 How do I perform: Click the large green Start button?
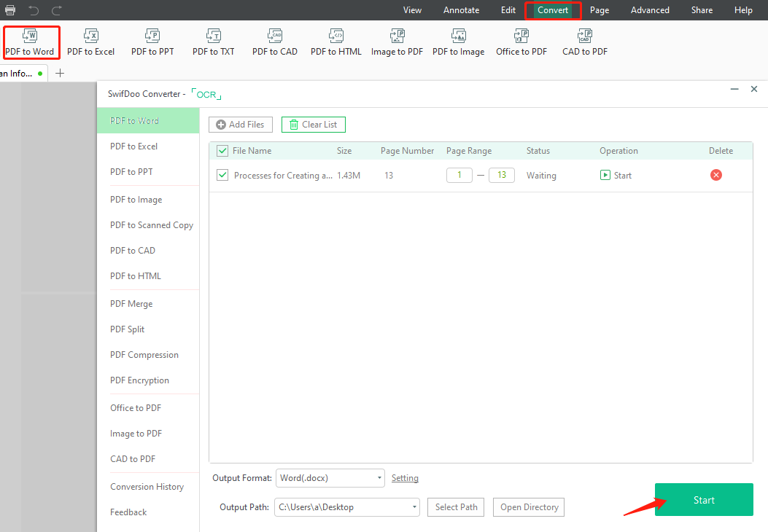[x=704, y=500]
